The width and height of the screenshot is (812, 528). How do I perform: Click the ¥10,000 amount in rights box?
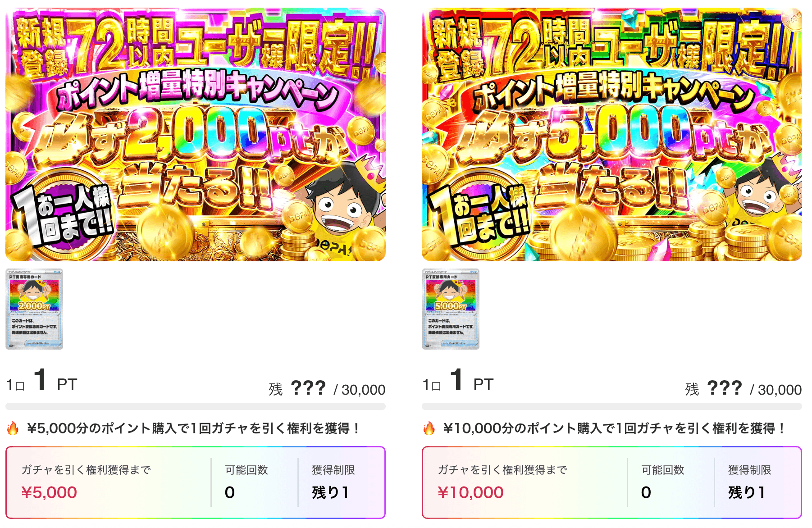(x=470, y=492)
